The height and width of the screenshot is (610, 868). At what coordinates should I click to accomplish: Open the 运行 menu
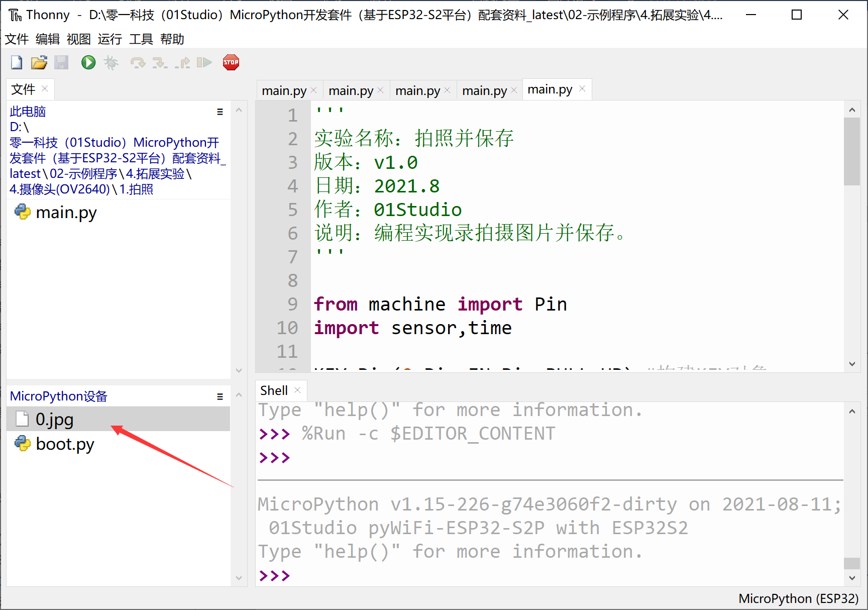pyautogui.click(x=110, y=39)
